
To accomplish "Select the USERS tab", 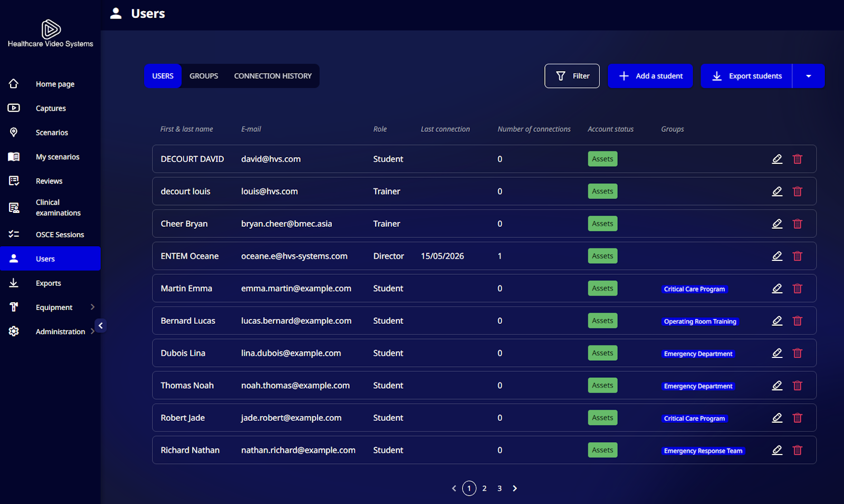I will 163,76.
